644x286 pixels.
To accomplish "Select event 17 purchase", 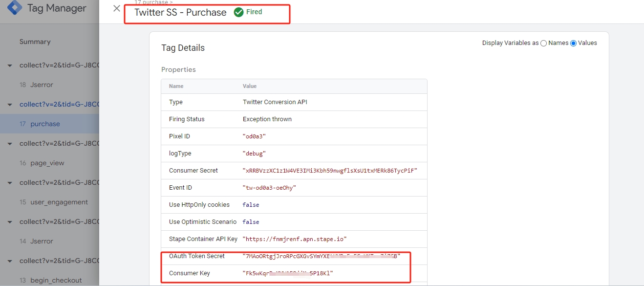I will click(x=49, y=124).
